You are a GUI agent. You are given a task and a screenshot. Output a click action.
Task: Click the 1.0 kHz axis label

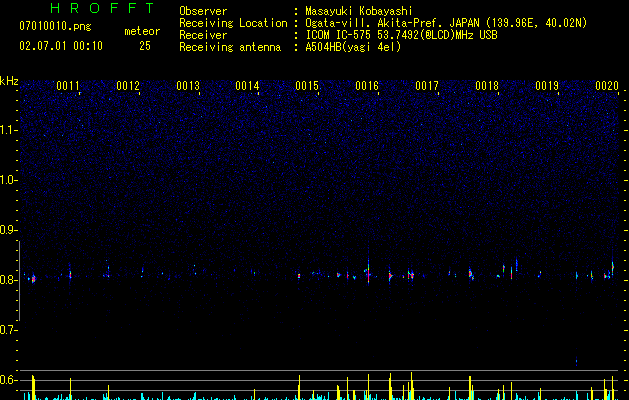coord(9,180)
